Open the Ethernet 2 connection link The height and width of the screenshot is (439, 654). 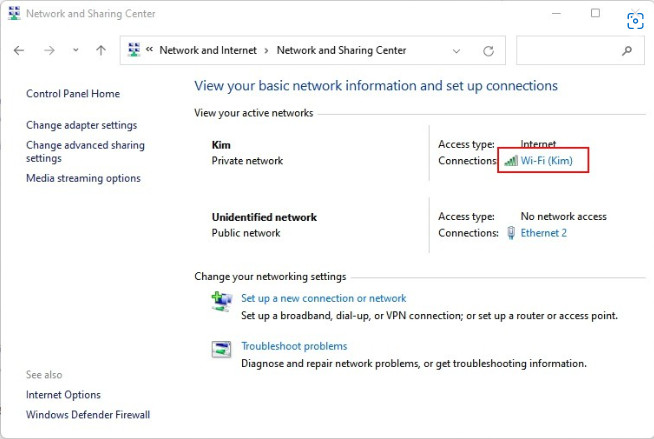(x=543, y=233)
